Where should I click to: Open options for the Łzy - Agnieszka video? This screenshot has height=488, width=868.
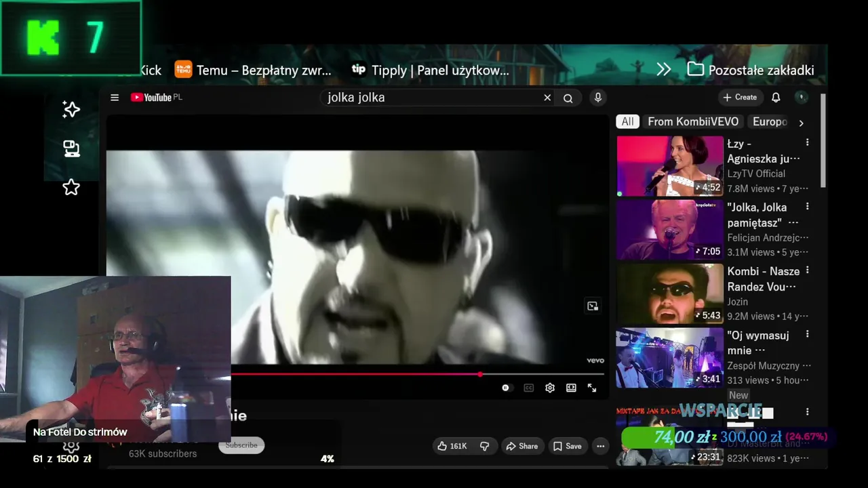click(x=807, y=142)
